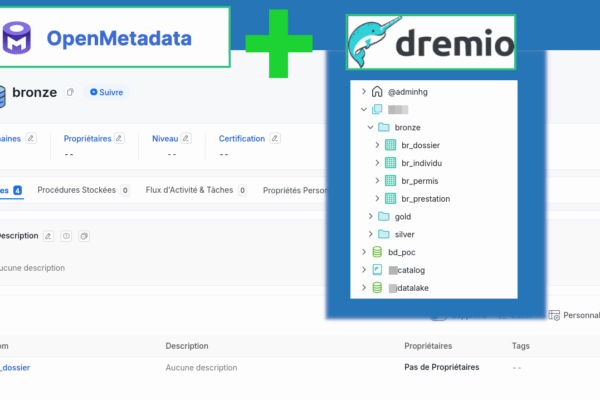The image size is (600, 400).
Task: Click the space icon below @adminhg
Action: [x=377, y=109]
